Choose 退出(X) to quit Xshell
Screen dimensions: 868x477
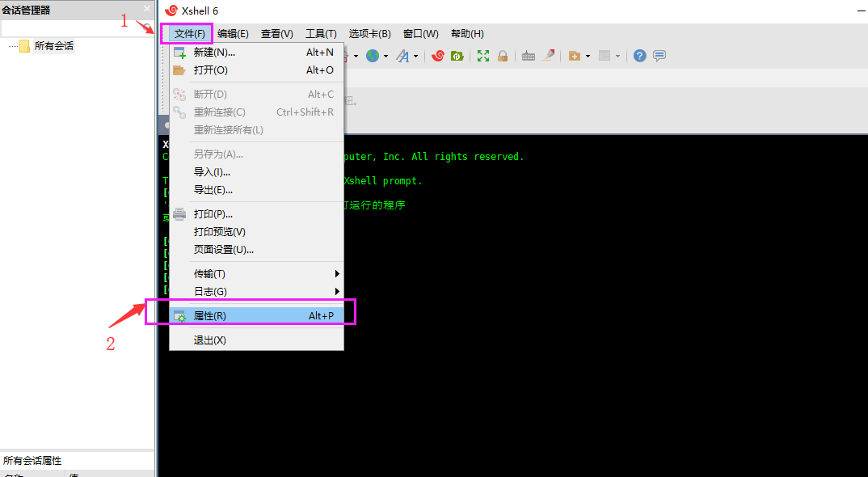tap(256, 340)
